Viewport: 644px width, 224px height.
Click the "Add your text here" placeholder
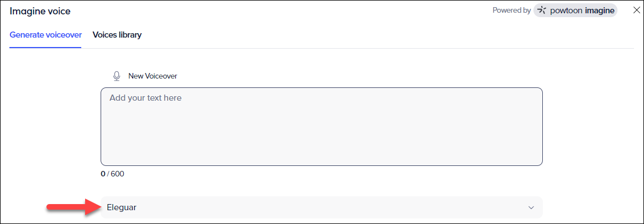coord(145,98)
